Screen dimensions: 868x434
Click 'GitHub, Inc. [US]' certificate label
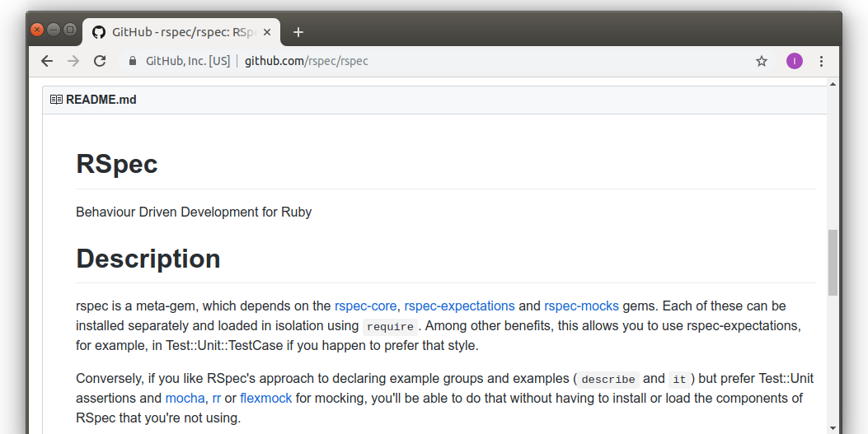[x=188, y=61]
